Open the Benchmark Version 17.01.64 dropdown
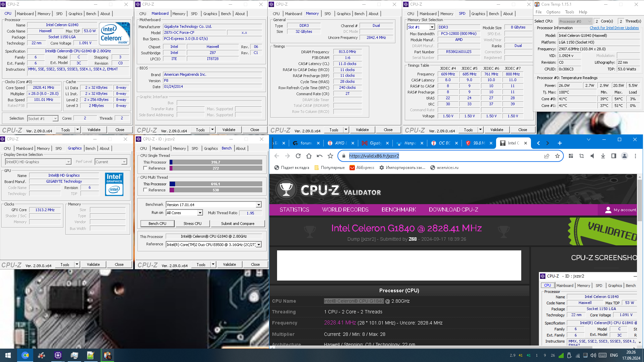The image size is (644, 362). click(x=214, y=205)
